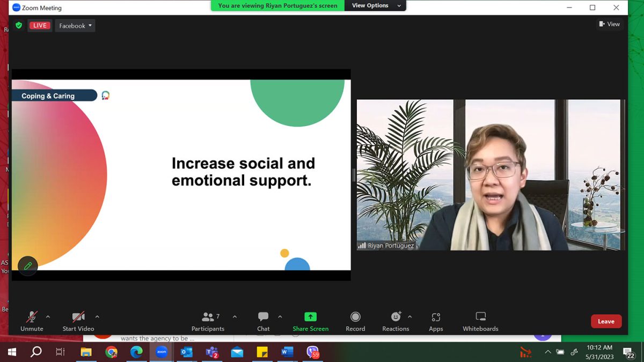Open Whiteboards
This screenshot has height=362, width=644.
480,321
